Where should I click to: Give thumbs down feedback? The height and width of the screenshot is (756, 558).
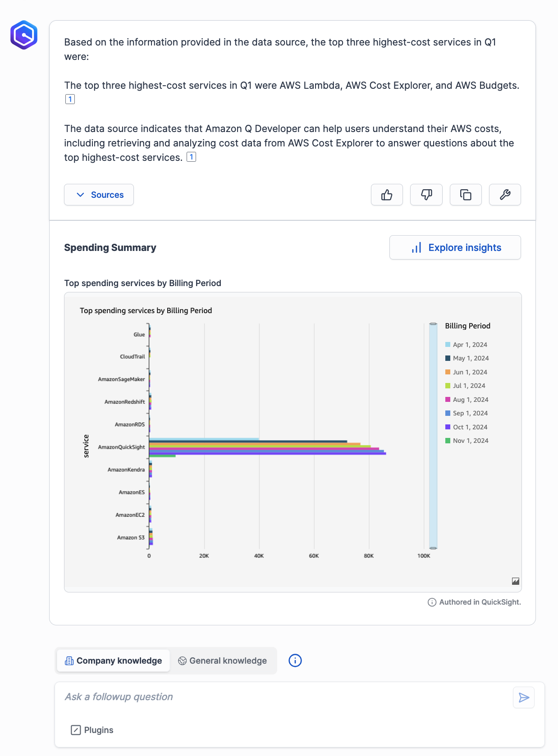pos(426,195)
